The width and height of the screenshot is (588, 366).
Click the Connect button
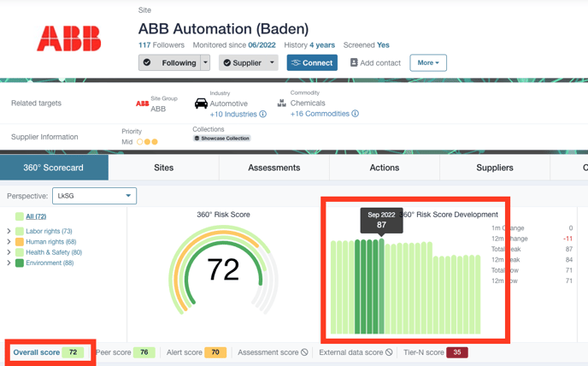[x=312, y=62]
